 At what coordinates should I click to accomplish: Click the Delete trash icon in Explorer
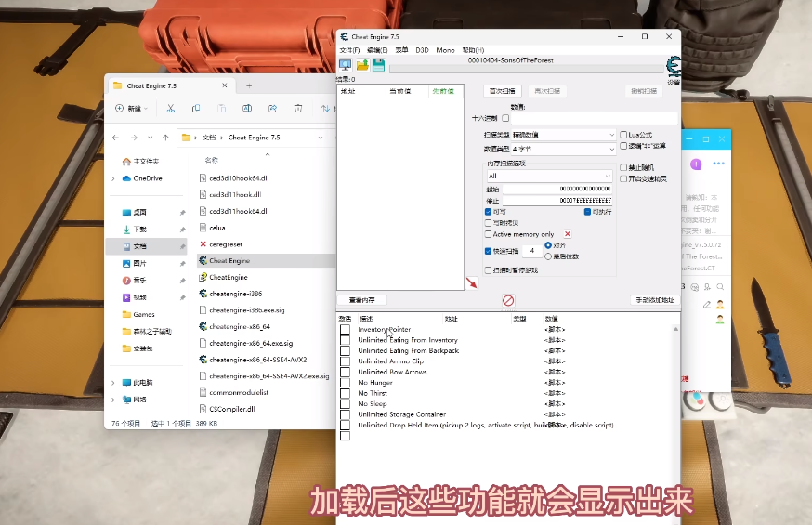click(x=298, y=108)
